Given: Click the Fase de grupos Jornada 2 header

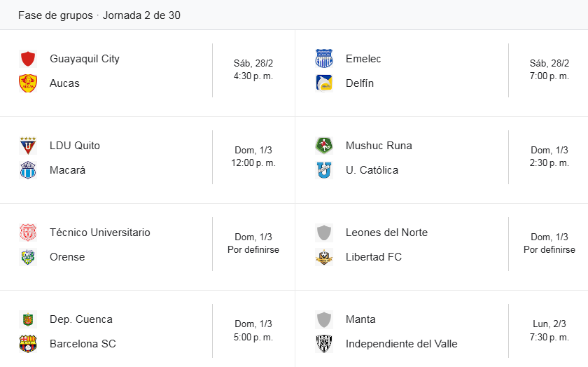Looking at the screenshot, I should (99, 15).
